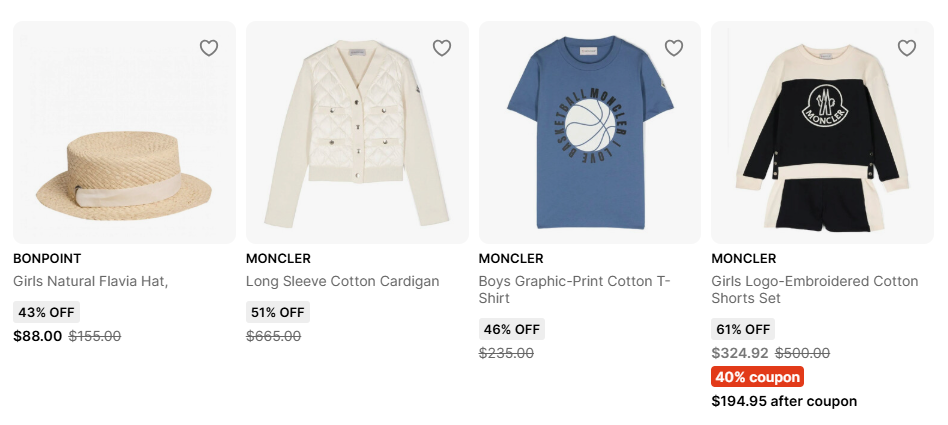
Task: Click the $88.00 hat price
Action: 38,336
